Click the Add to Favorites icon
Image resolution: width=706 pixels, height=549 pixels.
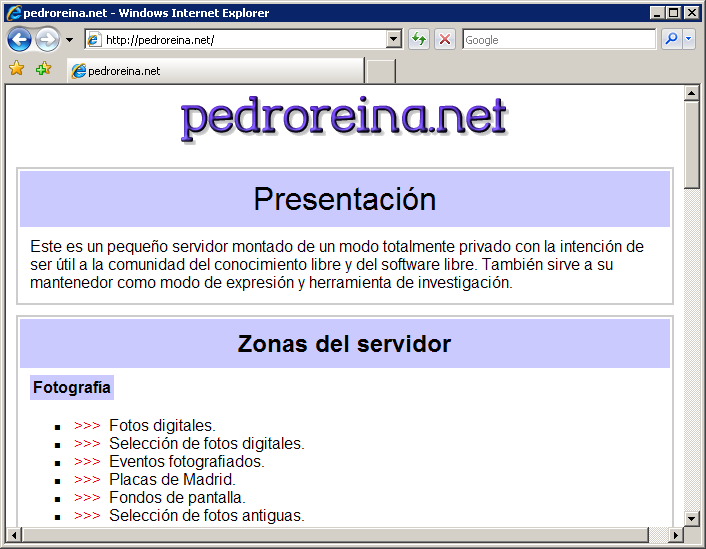43,70
